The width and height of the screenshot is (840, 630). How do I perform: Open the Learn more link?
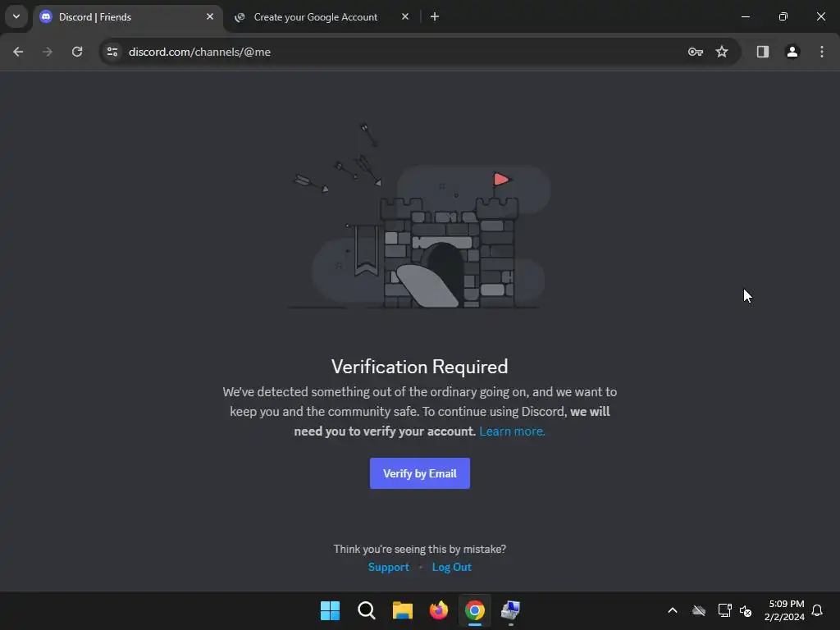click(512, 431)
